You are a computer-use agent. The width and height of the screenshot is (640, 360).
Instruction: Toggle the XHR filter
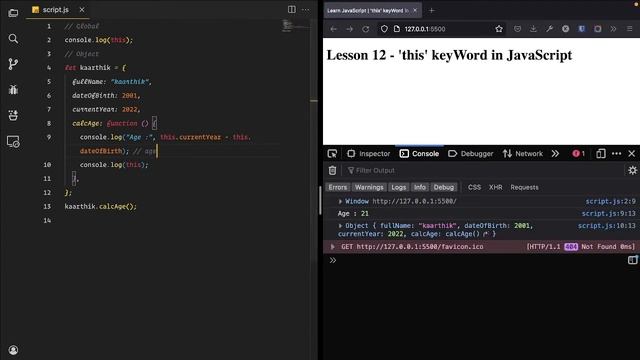point(496,187)
